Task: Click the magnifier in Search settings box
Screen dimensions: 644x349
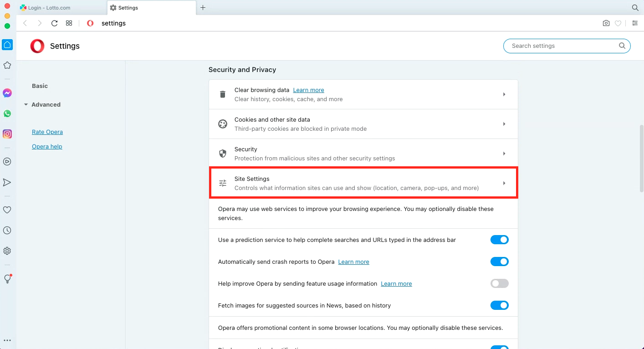Action: point(622,46)
